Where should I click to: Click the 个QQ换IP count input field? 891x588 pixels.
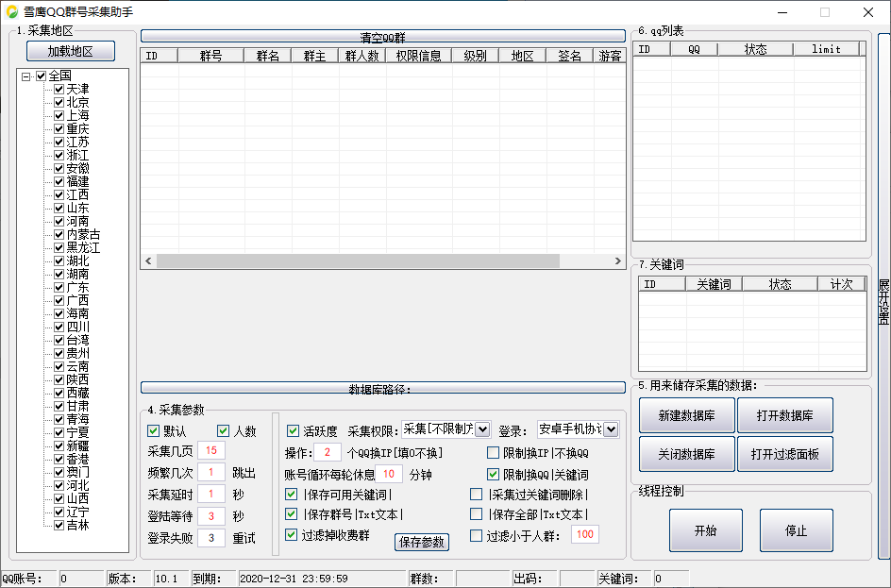pos(328,452)
